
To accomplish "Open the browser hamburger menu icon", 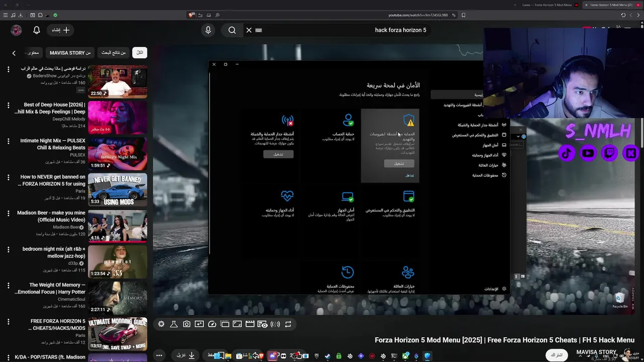I will pyautogui.click(x=6, y=15).
